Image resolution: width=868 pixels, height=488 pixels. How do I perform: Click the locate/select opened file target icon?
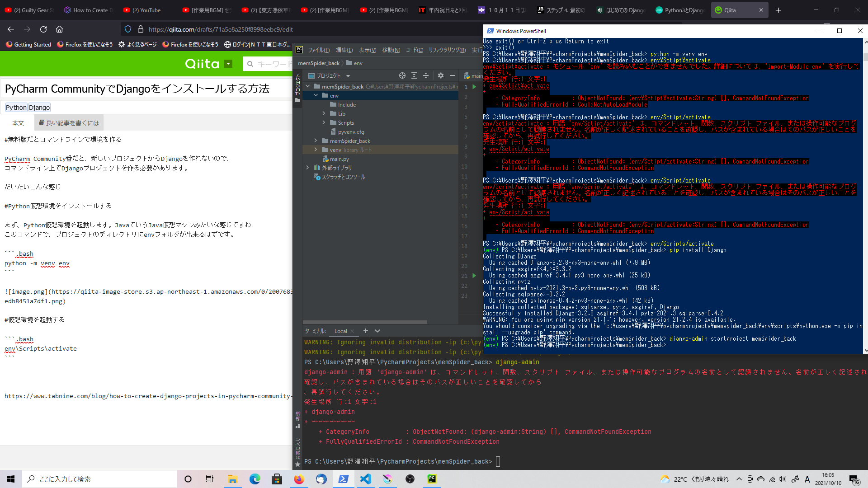[x=402, y=75]
